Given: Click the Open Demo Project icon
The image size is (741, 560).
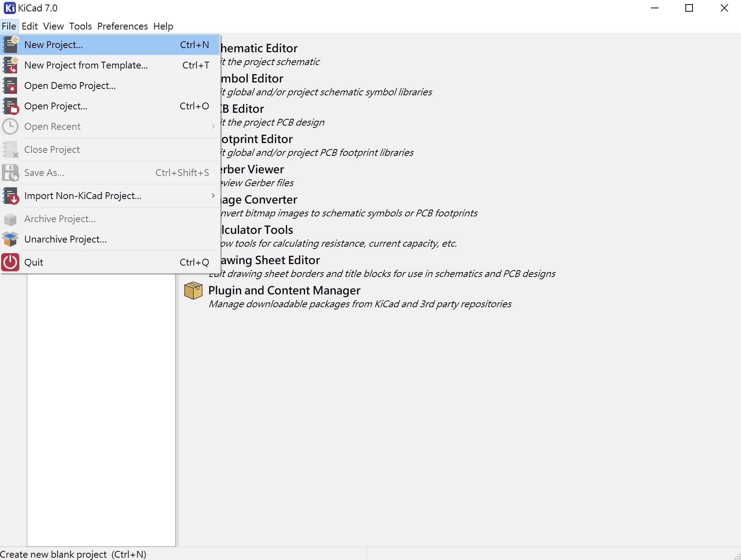Looking at the screenshot, I should (x=11, y=86).
